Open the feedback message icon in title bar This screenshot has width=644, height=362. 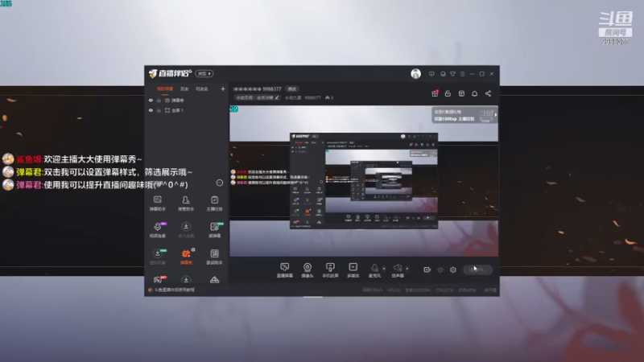431,74
